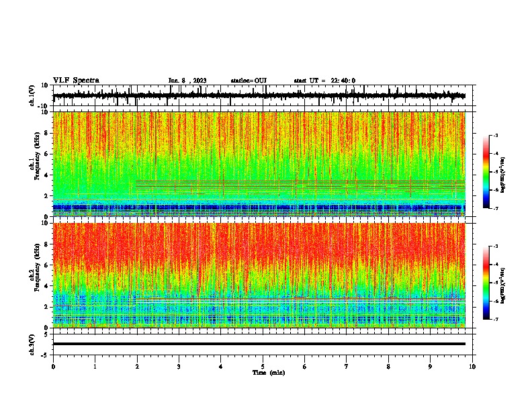
Task: Click the ch.2 color bar "-7" label
Action: 496,319
